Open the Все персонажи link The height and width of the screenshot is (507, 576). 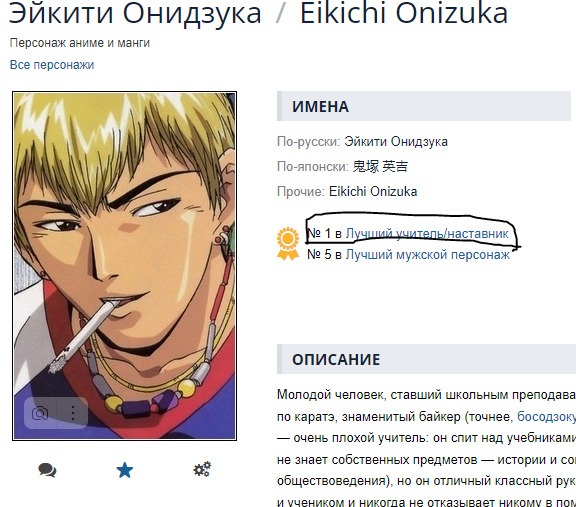pyautogui.click(x=52, y=65)
